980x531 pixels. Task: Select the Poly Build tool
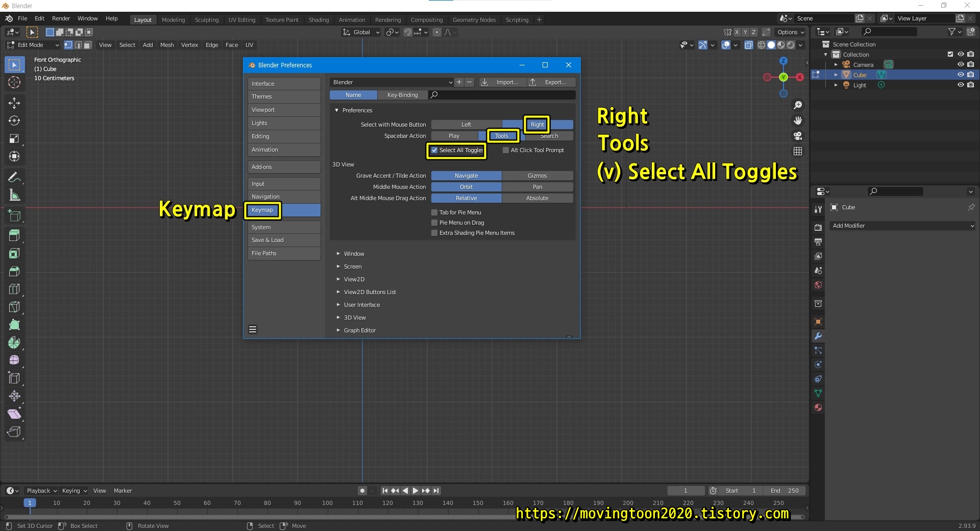(x=14, y=325)
